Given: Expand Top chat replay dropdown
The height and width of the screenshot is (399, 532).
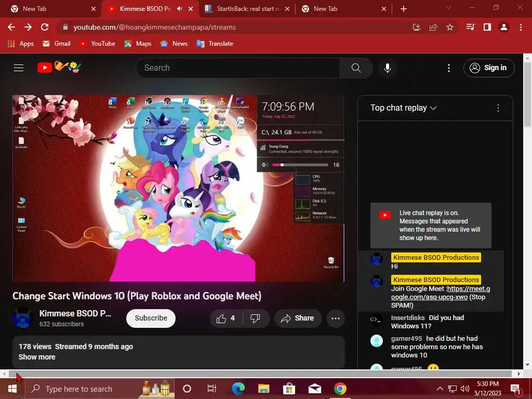Looking at the screenshot, I should [403, 108].
